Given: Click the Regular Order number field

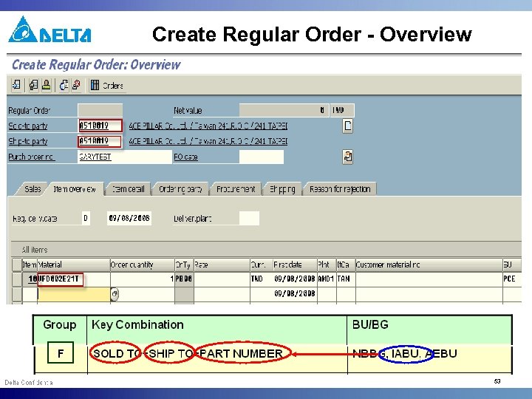Looking at the screenshot, I should point(100,111).
